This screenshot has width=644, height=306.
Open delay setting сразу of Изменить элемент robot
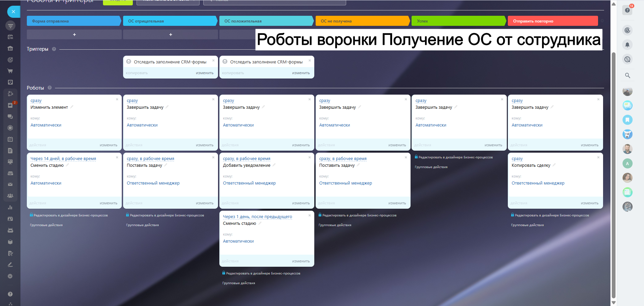point(36,101)
